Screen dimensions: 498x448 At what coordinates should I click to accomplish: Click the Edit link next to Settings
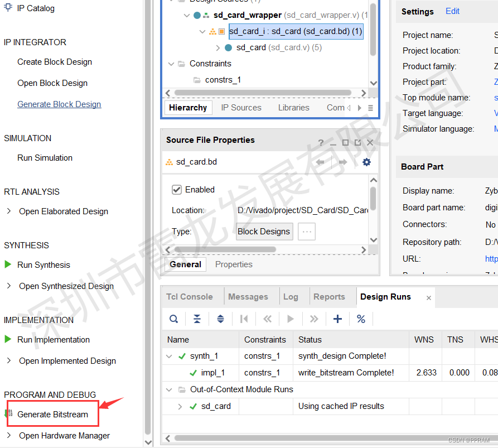click(452, 11)
